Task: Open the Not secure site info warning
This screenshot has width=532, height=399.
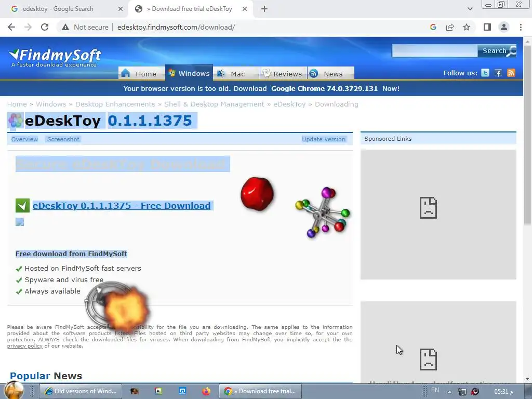Action: [85, 27]
